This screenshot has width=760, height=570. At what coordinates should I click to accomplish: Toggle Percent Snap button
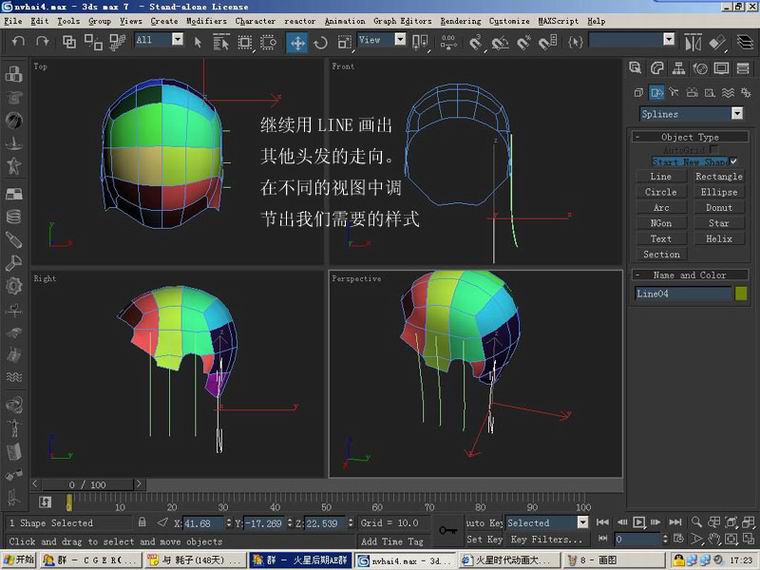[523, 43]
